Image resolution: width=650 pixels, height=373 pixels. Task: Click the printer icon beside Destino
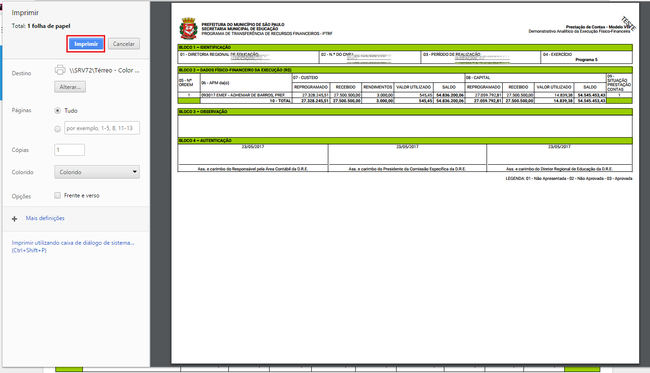click(60, 70)
